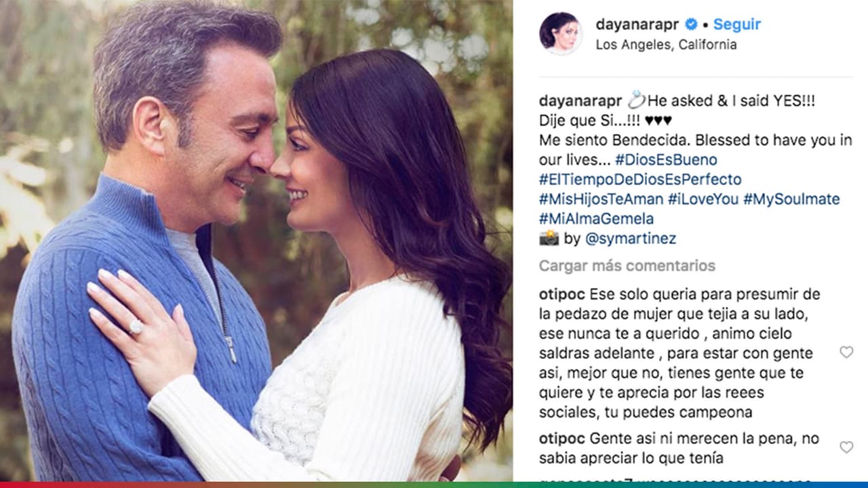
Task: Open dayanarapr profile avatar picture
Action: (x=560, y=33)
